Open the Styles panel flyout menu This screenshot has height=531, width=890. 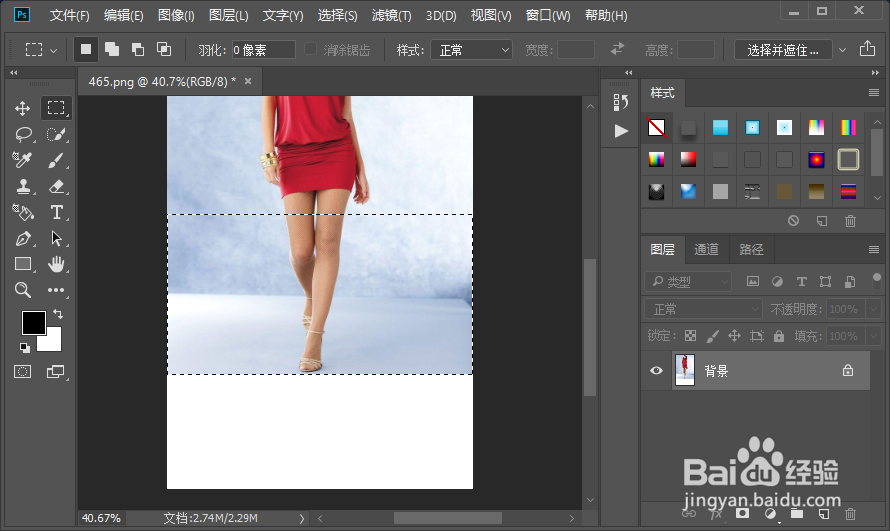pos(873,93)
